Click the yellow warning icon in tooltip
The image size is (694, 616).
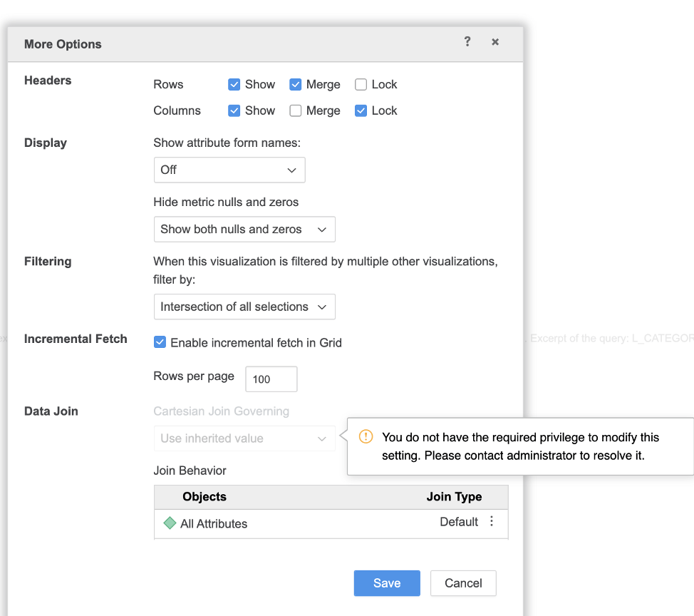pos(366,436)
